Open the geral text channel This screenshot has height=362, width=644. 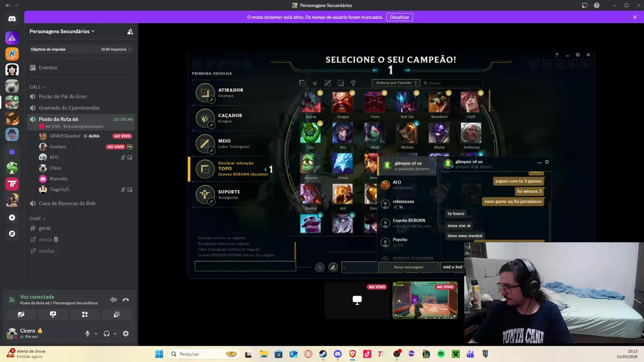81,228
